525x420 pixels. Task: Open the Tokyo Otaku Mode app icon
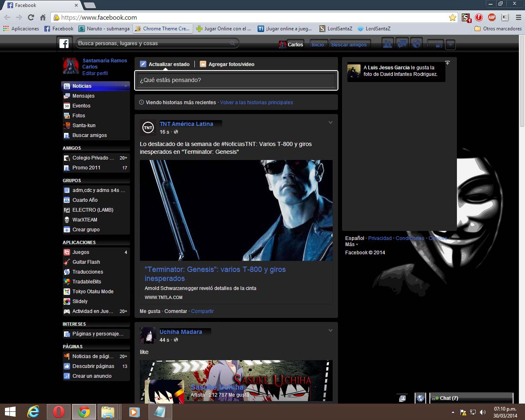pyautogui.click(x=67, y=291)
